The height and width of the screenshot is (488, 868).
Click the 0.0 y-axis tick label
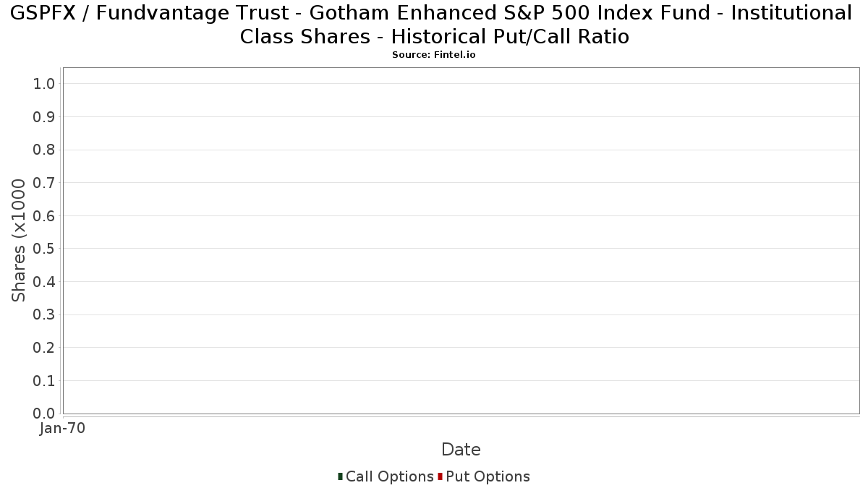click(44, 414)
